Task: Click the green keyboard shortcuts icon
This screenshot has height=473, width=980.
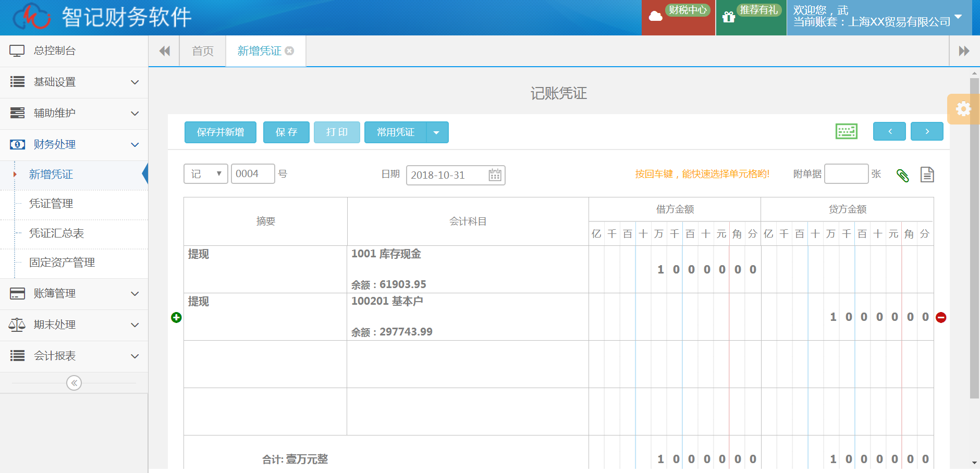Action: (x=846, y=131)
